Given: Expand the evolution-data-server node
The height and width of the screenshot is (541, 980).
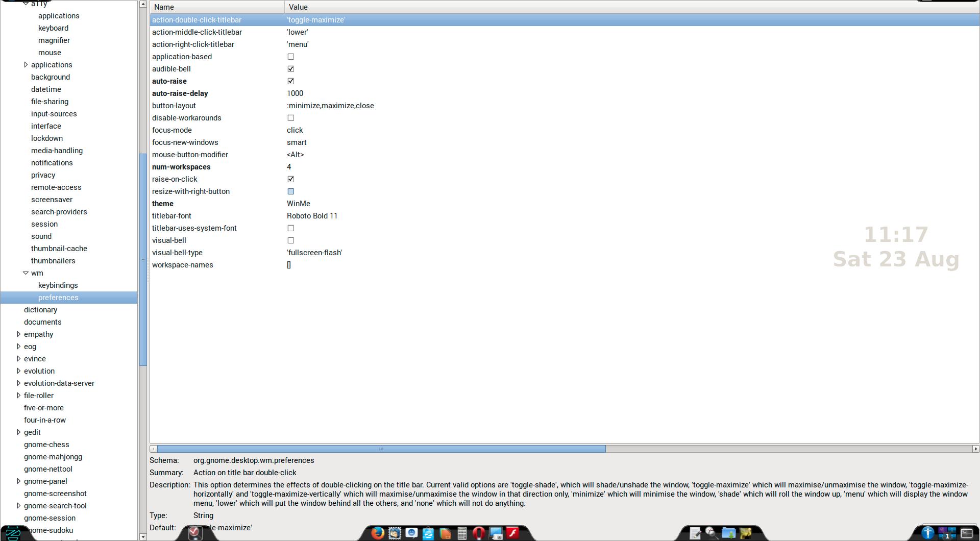Looking at the screenshot, I should pyautogui.click(x=19, y=383).
